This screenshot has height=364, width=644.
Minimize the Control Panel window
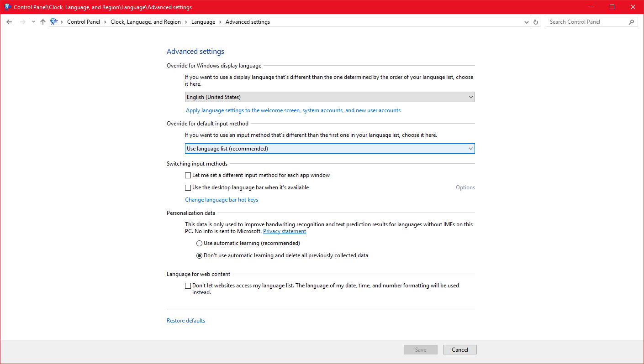point(591,7)
